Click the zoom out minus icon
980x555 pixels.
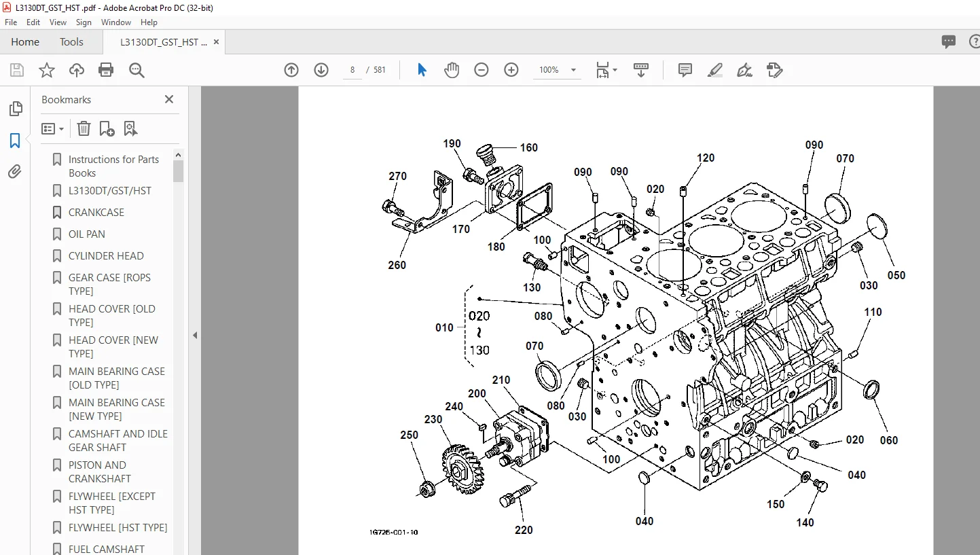482,70
